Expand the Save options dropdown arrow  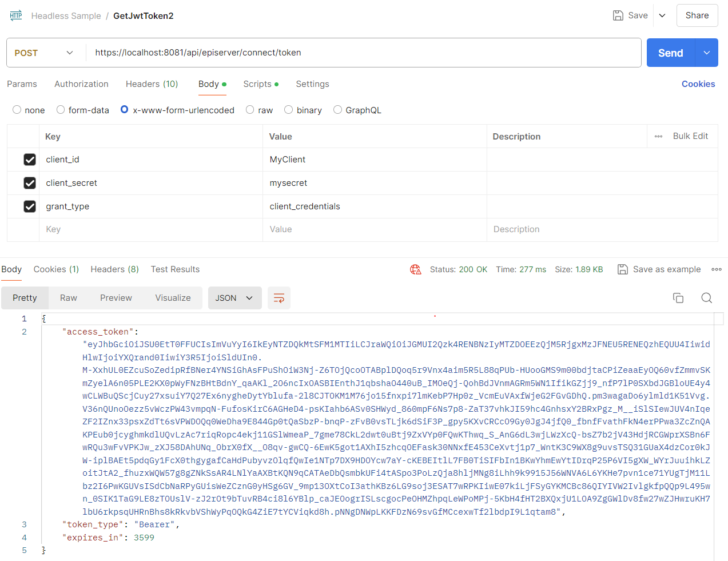662,15
